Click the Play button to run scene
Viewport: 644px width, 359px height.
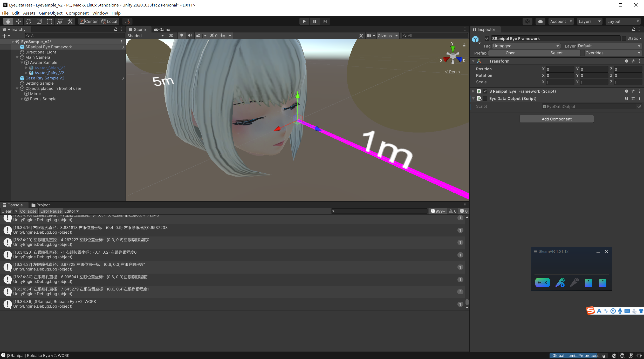[304, 21]
